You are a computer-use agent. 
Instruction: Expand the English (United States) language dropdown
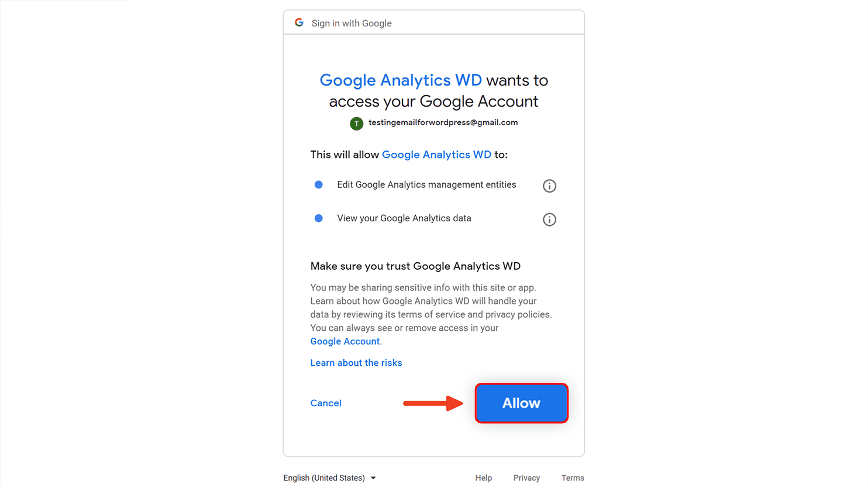pos(330,478)
